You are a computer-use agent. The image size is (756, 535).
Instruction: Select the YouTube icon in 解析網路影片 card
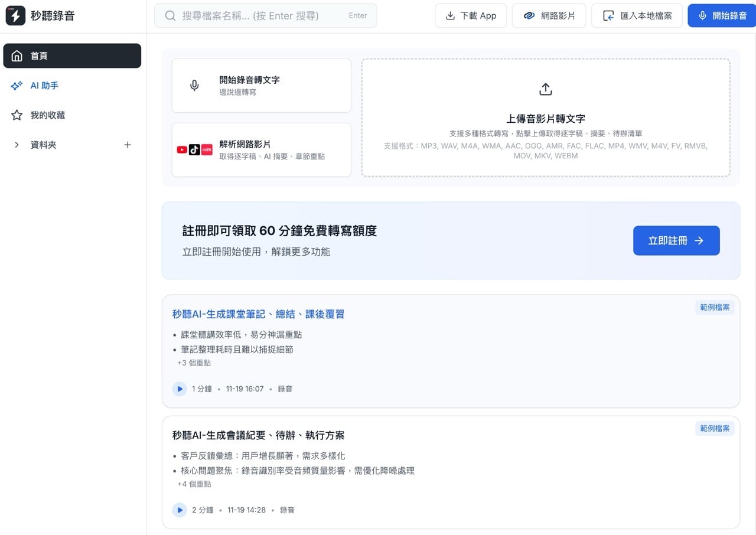click(182, 149)
